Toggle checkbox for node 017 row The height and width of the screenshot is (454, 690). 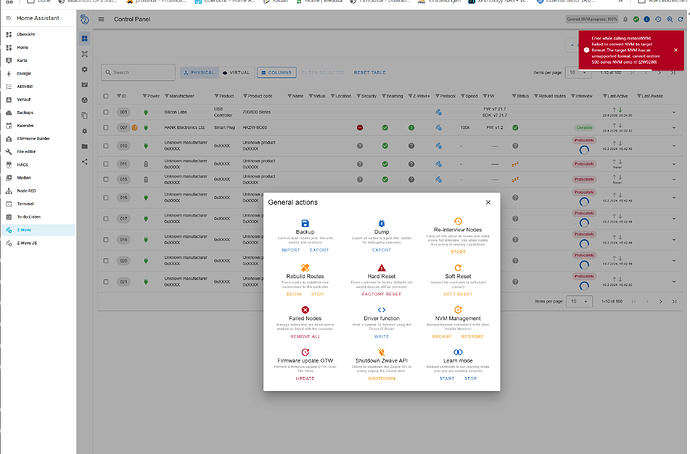(106, 219)
